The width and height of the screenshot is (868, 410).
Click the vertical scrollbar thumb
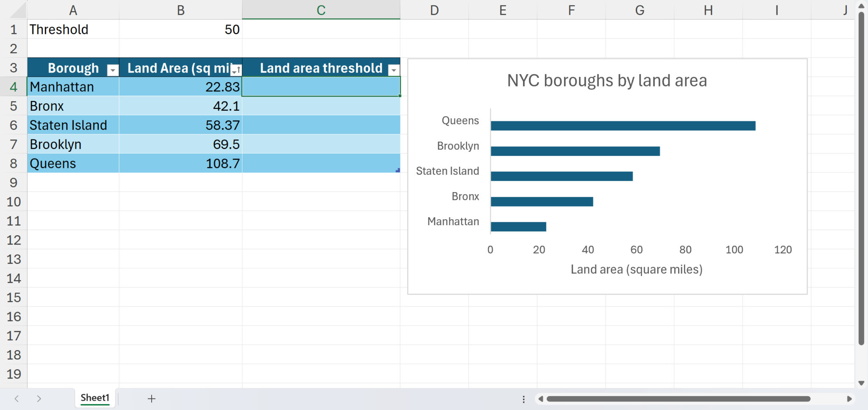coord(861,178)
